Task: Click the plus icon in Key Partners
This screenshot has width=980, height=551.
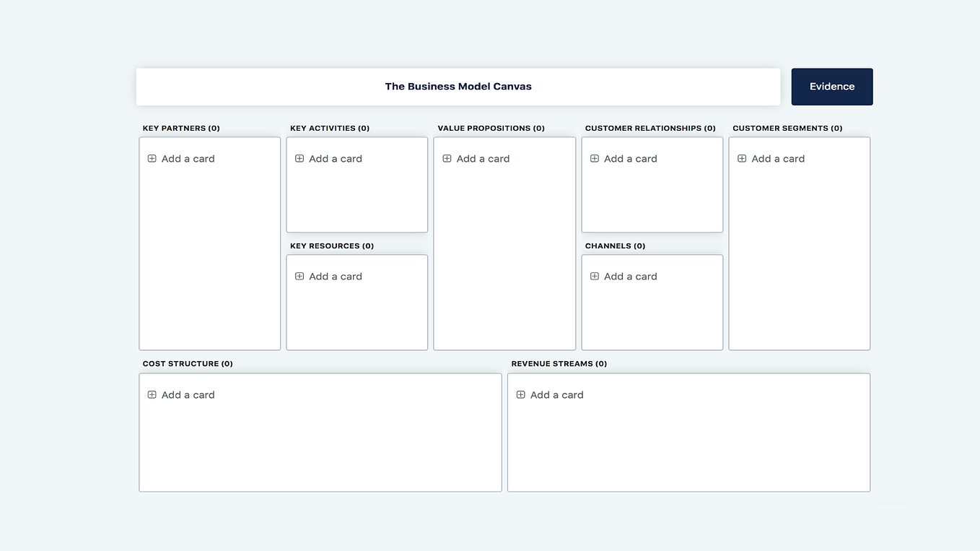Action: tap(152, 158)
